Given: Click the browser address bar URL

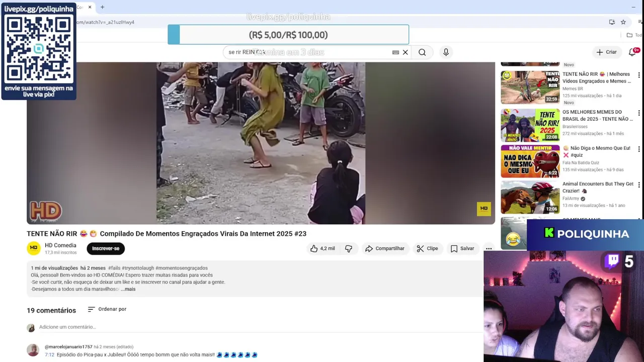Looking at the screenshot, I should pos(106,22).
